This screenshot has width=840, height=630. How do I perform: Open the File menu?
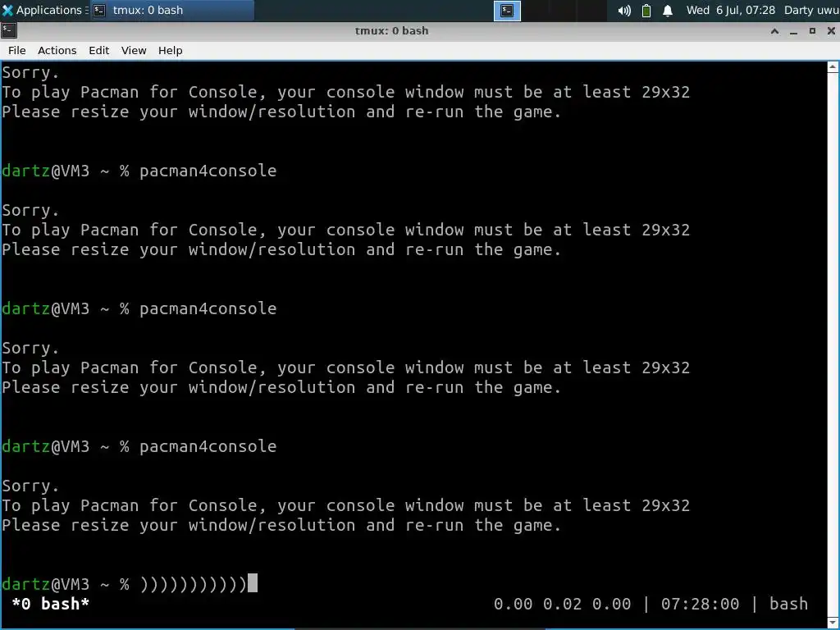16,50
